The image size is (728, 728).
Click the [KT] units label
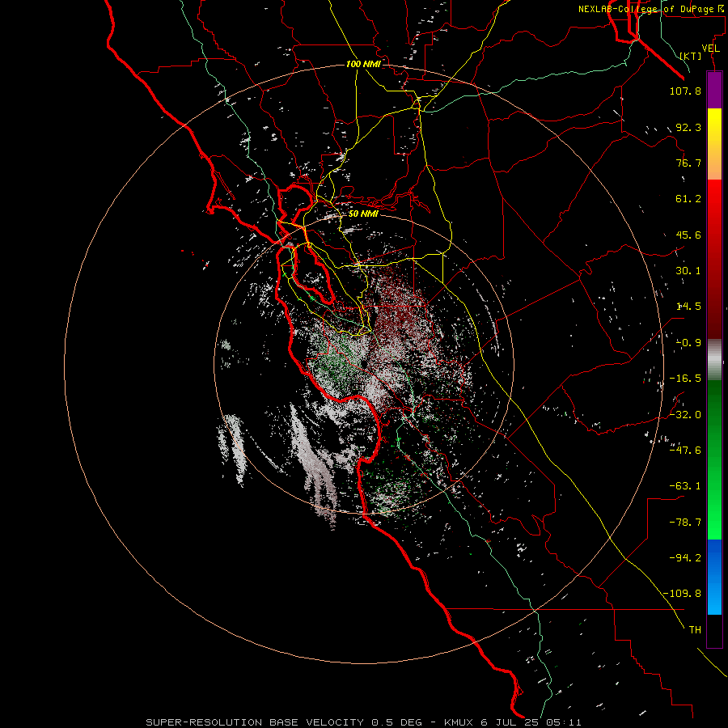click(x=691, y=56)
